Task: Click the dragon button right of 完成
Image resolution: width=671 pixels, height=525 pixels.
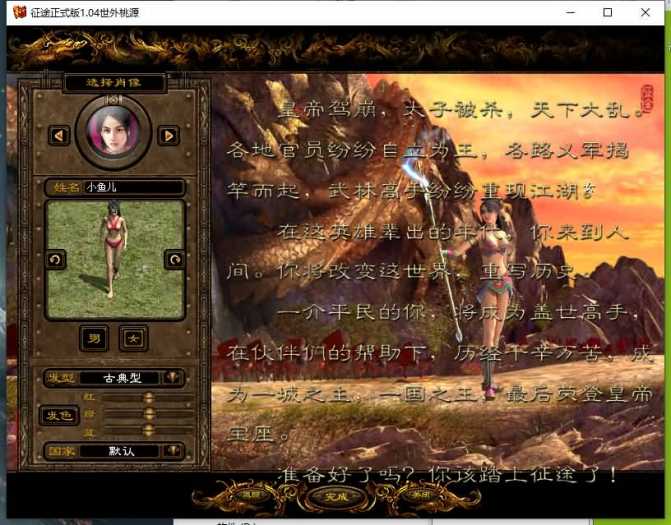Action: click(x=420, y=496)
